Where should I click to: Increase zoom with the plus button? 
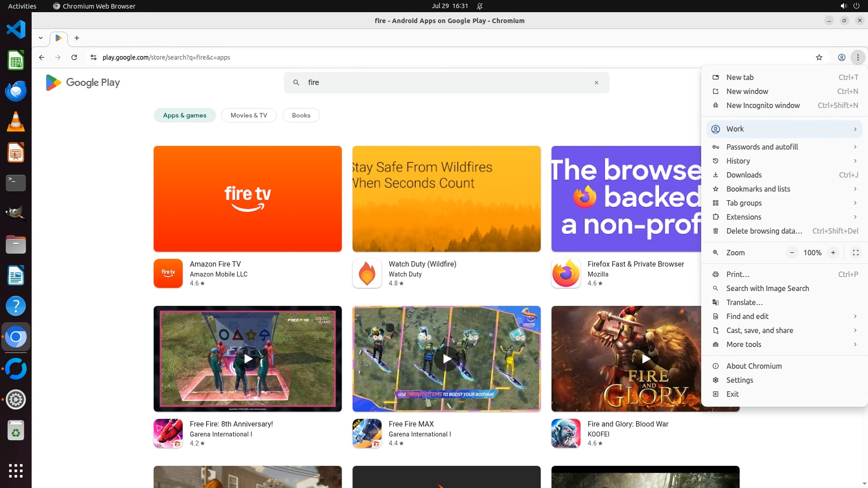pyautogui.click(x=833, y=253)
